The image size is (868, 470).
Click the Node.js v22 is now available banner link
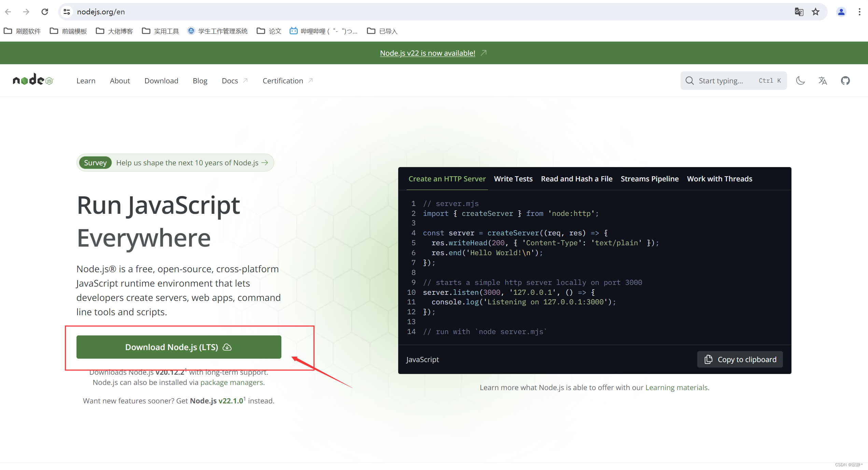[x=428, y=53]
